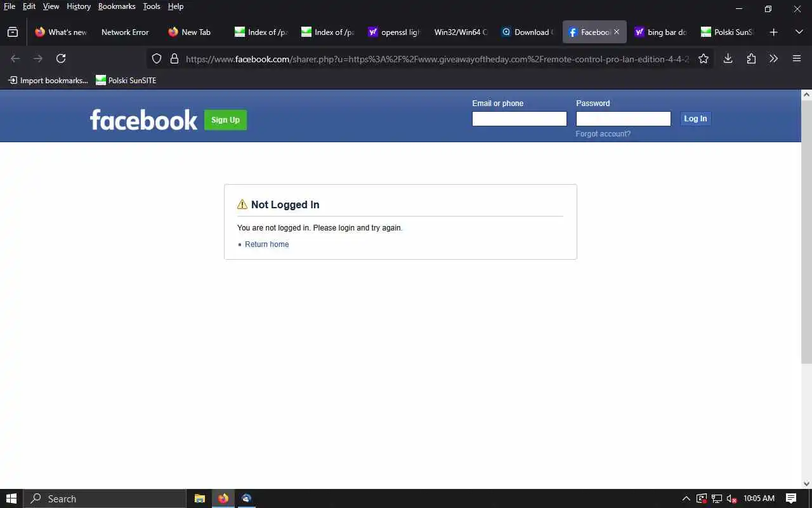Open the first Index of /pa tab
This screenshot has width=812, height=508.
261,32
